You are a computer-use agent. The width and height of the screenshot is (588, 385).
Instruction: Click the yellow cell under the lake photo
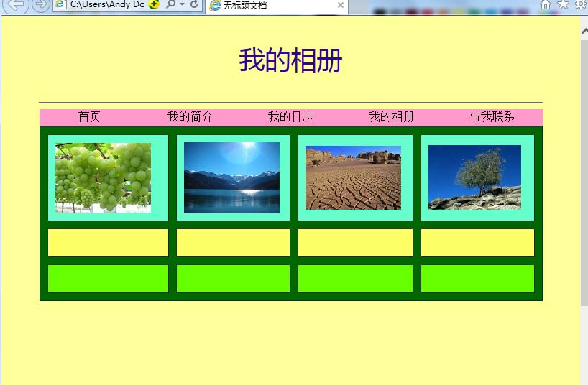(233, 243)
